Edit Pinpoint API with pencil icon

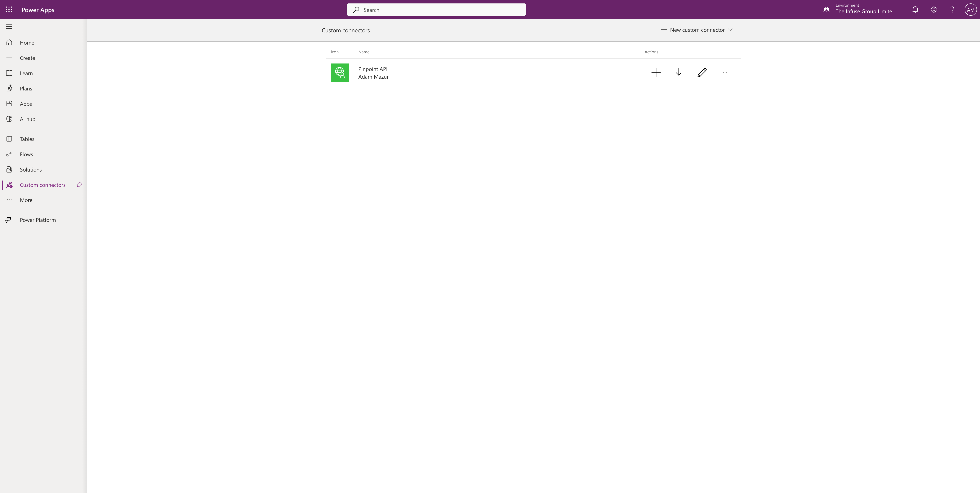pyautogui.click(x=702, y=73)
